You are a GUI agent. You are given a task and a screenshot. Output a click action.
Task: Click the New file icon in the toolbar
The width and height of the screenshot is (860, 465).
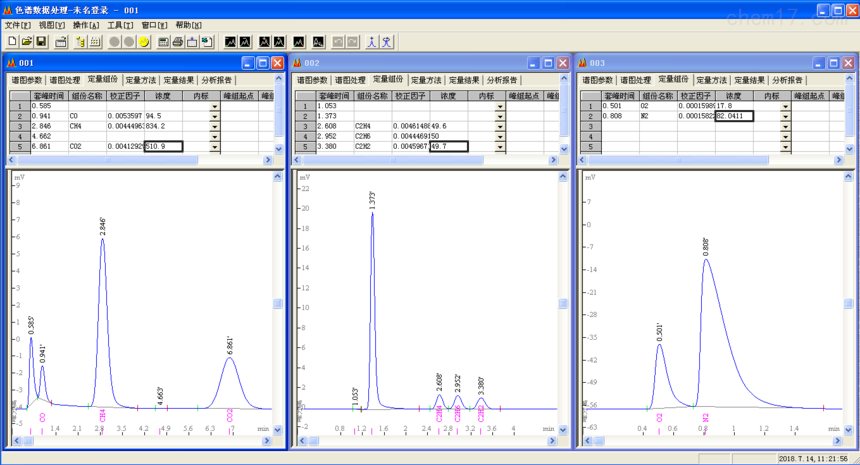coord(11,42)
